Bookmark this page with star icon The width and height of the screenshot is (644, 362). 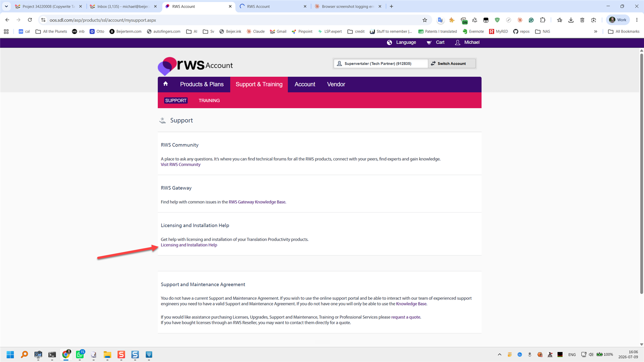tap(425, 20)
